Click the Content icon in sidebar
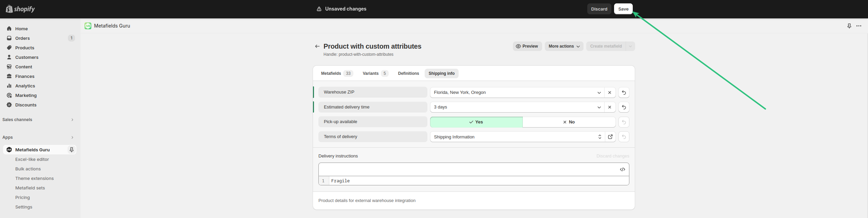The height and width of the screenshot is (218, 868). pyautogui.click(x=9, y=67)
